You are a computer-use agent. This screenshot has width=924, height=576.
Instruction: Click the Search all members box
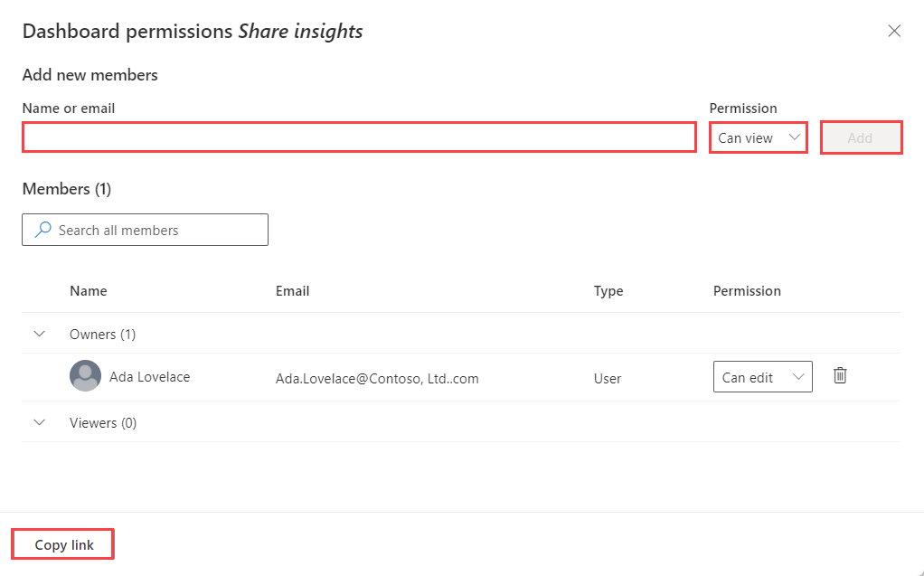[145, 230]
